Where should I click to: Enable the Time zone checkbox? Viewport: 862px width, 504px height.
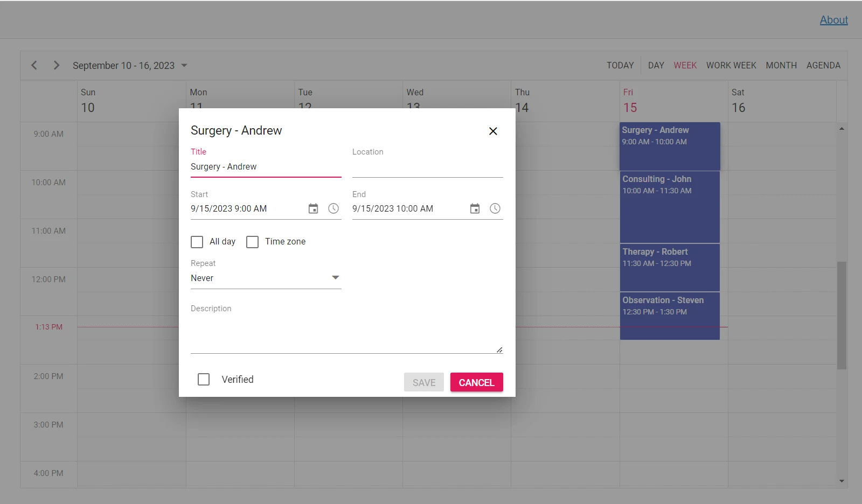click(252, 242)
